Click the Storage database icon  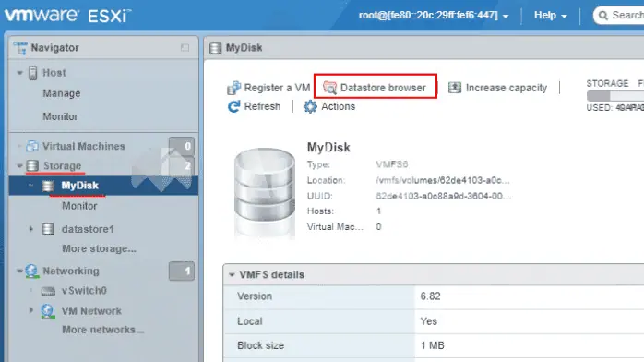(x=32, y=165)
